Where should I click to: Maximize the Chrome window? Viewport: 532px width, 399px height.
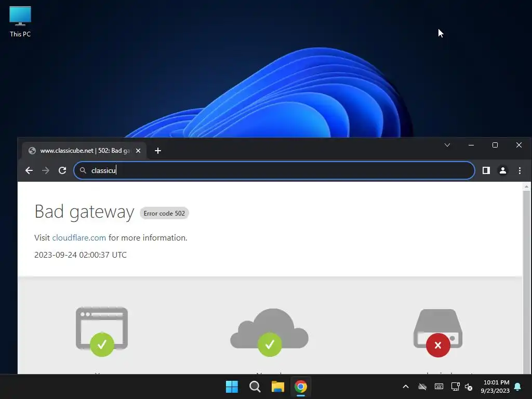tap(495, 145)
